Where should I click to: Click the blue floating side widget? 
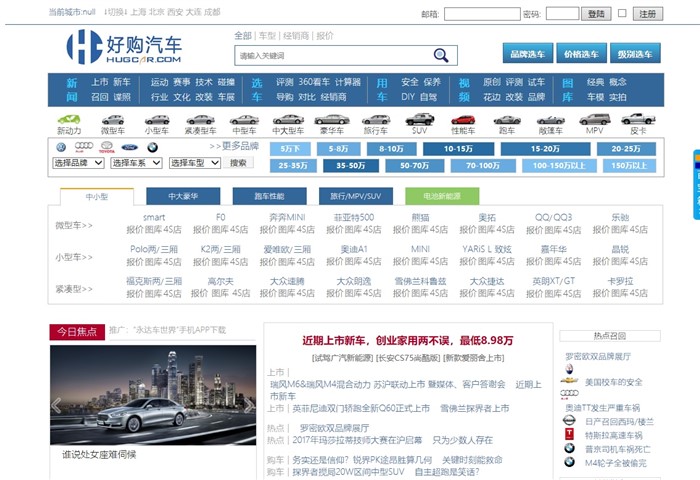pos(696,184)
